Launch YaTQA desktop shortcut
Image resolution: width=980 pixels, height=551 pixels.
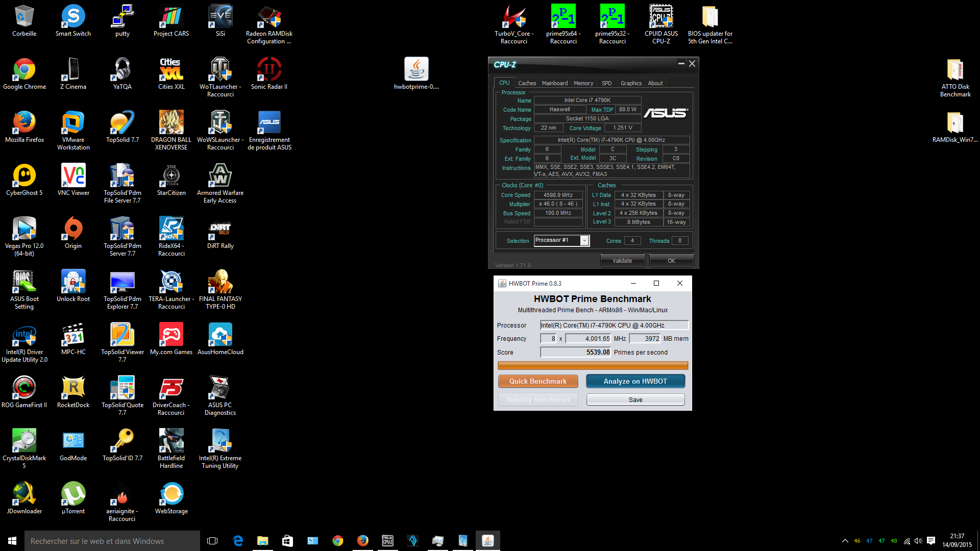122,74
